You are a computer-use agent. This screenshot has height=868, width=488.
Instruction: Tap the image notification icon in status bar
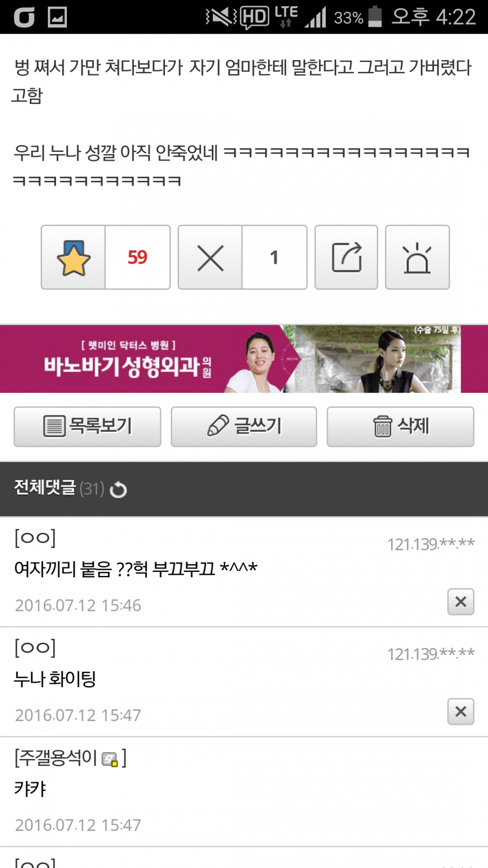pyautogui.click(x=57, y=18)
